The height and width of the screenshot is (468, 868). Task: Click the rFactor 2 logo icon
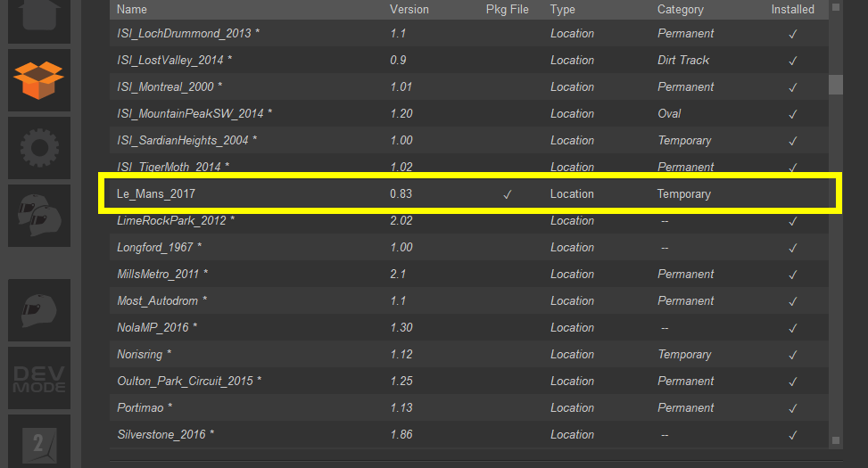pyautogui.click(x=38, y=441)
